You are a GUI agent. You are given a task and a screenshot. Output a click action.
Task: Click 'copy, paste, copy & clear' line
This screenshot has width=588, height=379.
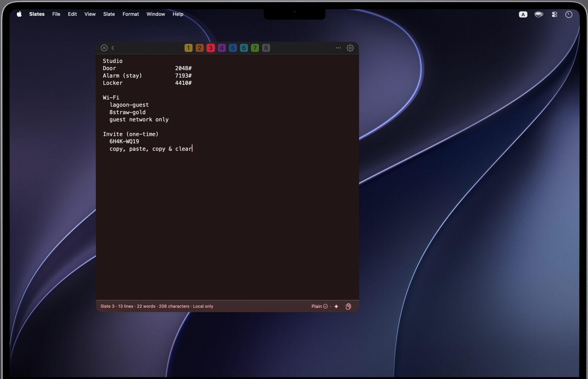pyautogui.click(x=151, y=149)
